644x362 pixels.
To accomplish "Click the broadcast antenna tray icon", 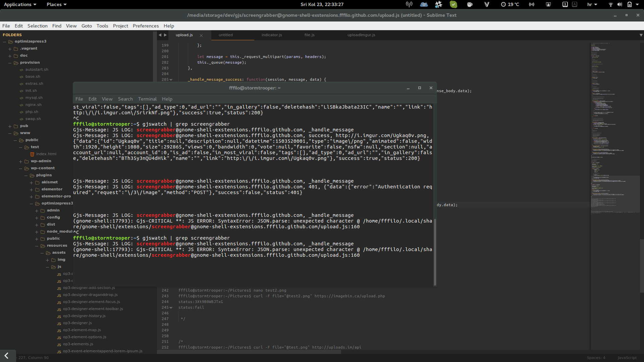I will (x=409, y=4).
